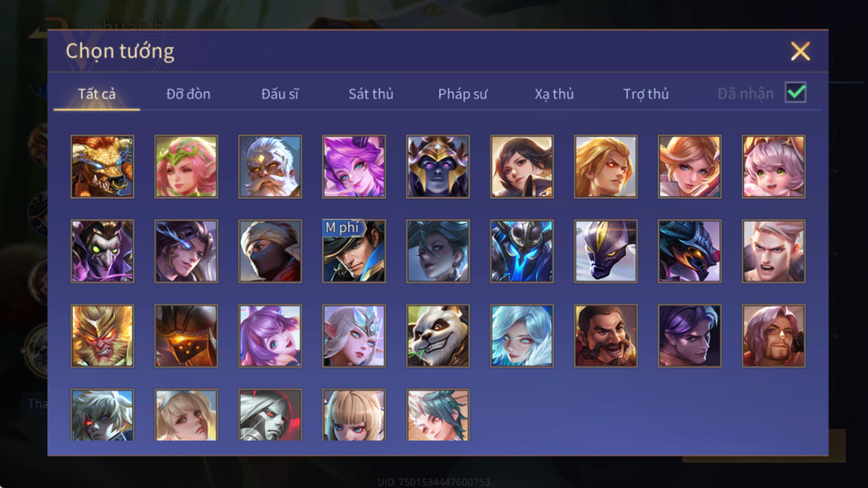Image resolution: width=868 pixels, height=488 pixels.
Task: Close the 'Chọn tướng' dialog
Action: (800, 51)
